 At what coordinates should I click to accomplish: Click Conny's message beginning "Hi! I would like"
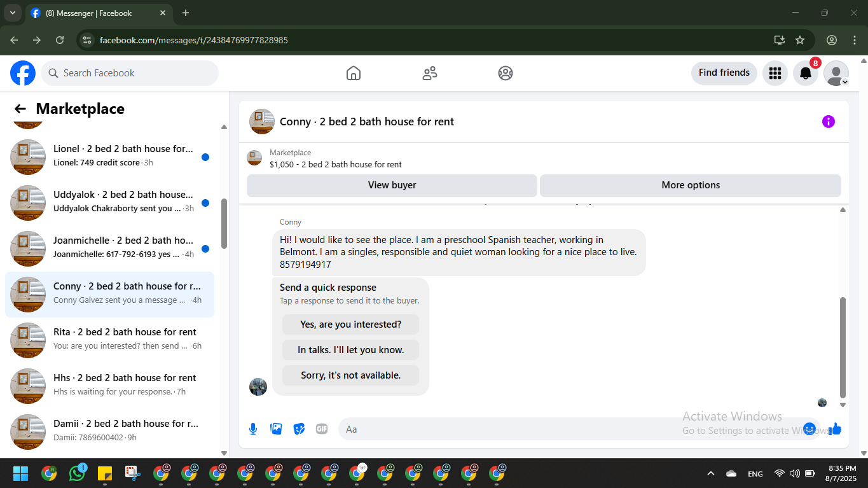pyautogui.click(x=458, y=252)
